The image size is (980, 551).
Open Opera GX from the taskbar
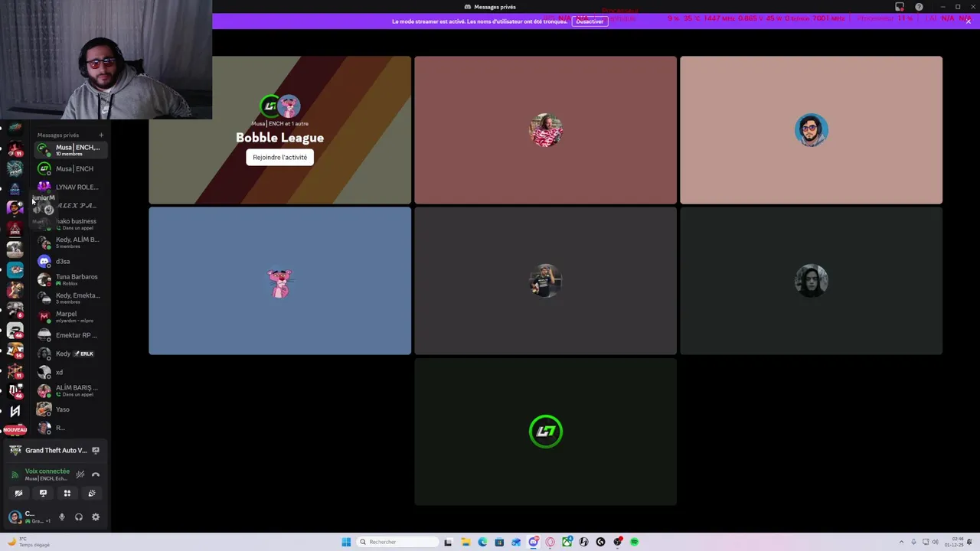point(550,542)
